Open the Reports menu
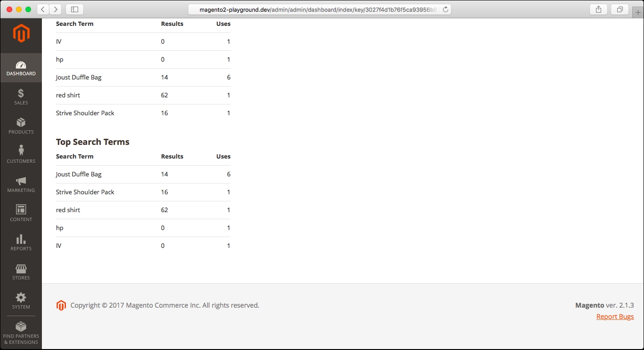 pos(21,243)
